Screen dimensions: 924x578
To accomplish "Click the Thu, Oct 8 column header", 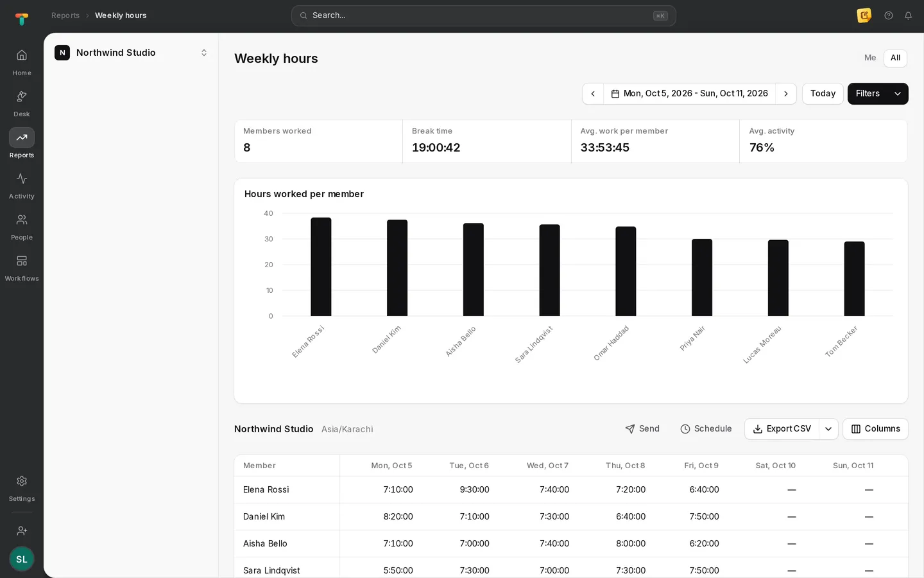I will pos(625,466).
